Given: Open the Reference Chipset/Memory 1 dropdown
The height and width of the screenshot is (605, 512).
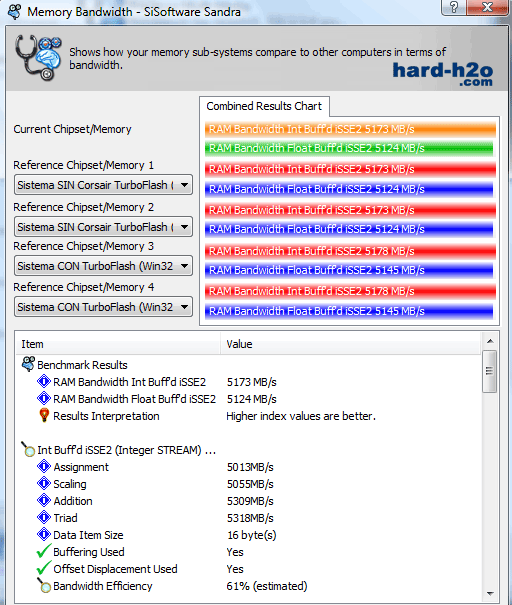Looking at the screenshot, I should click(x=103, y=185).
